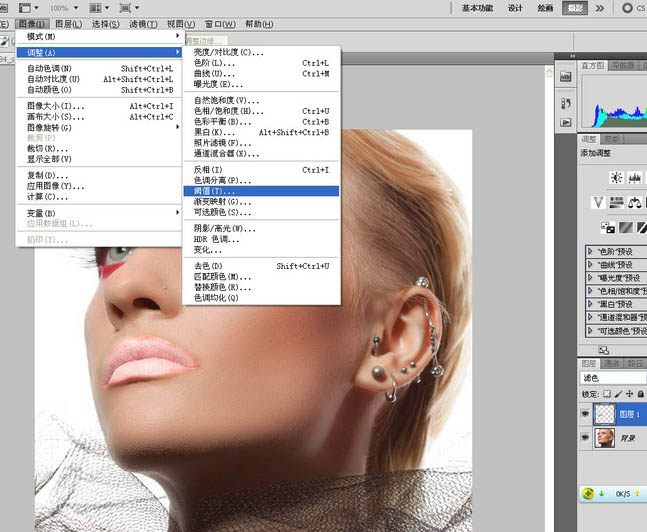The height and width of the screenshot is (532, 647).
Task: Click the histogram graph display
Action: point(614,102)
